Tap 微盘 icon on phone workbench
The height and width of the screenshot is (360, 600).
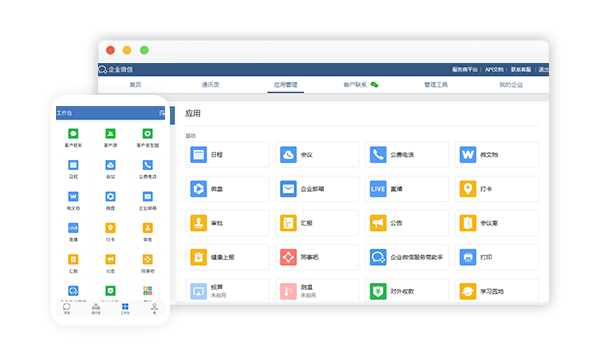pos(110,196)
